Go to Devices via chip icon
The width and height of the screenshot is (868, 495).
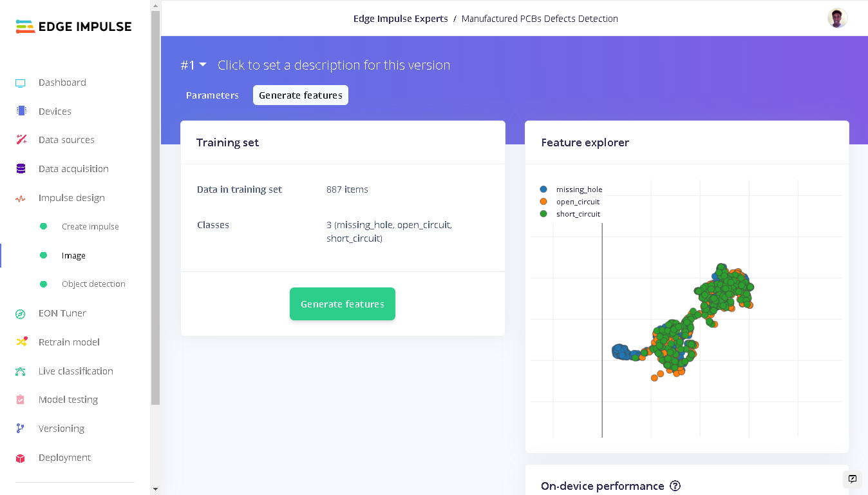coord(21,111)
